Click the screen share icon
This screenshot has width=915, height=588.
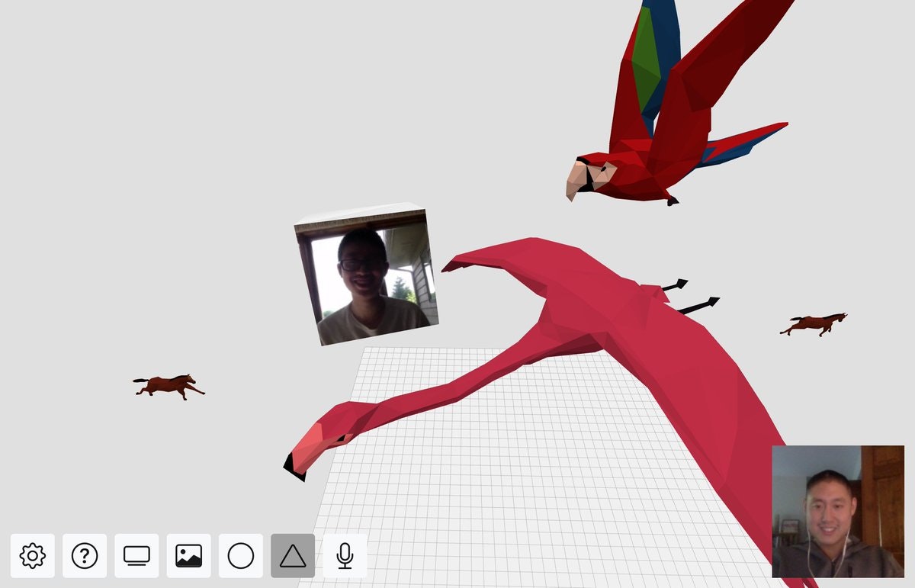coord(136,555)
